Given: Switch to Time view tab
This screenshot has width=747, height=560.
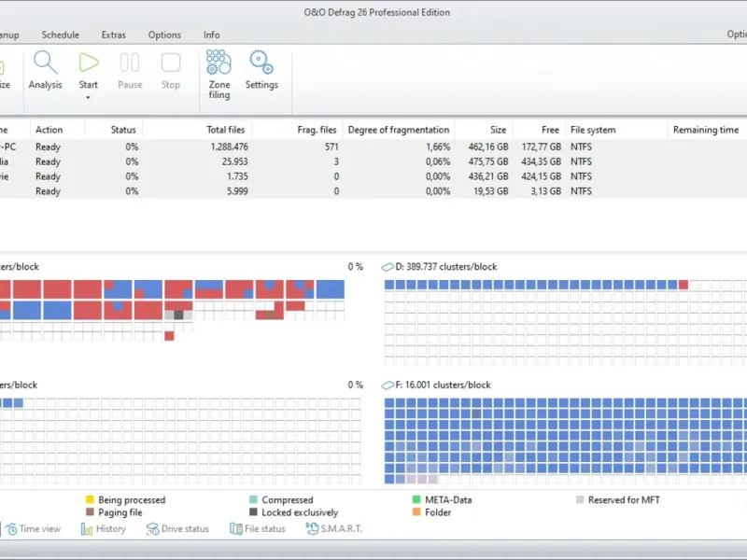Looking at the screenshot, I should click(33, 528).
